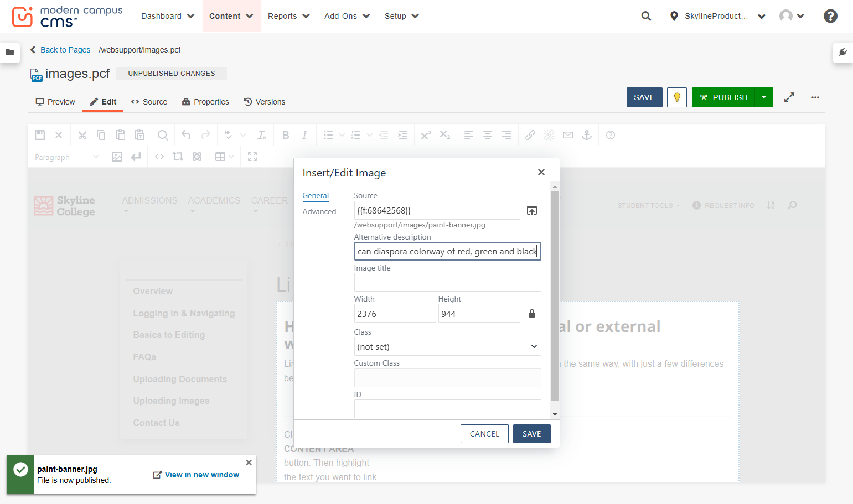Click the Bold formatting icon

(x=286, y=135)
